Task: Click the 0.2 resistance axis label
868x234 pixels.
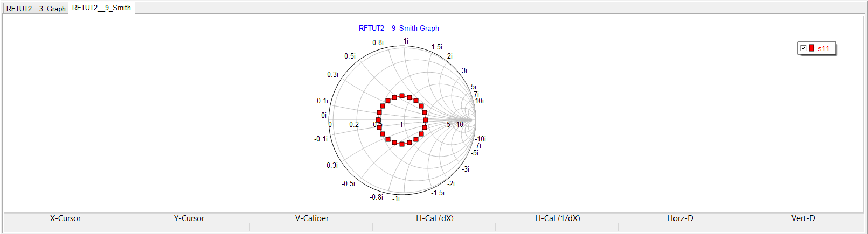Action: 353,124
